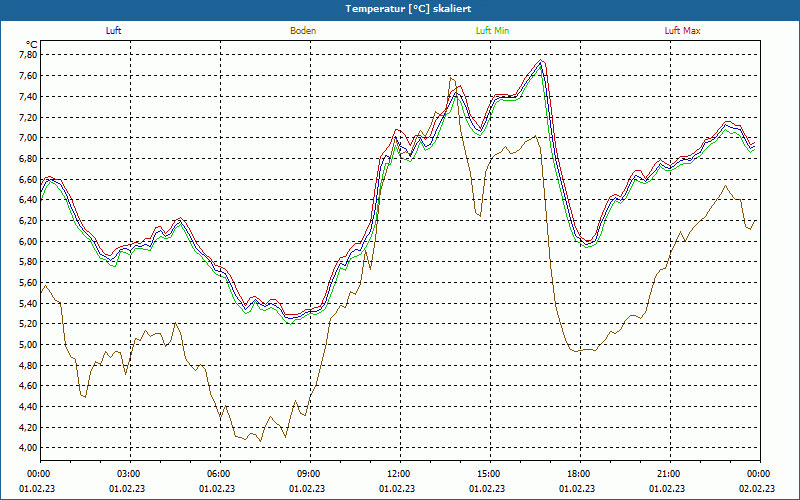Viewport: 800px width, 500px height.
Task: Click the 15:00 time axis label
Action: point(488,473)
